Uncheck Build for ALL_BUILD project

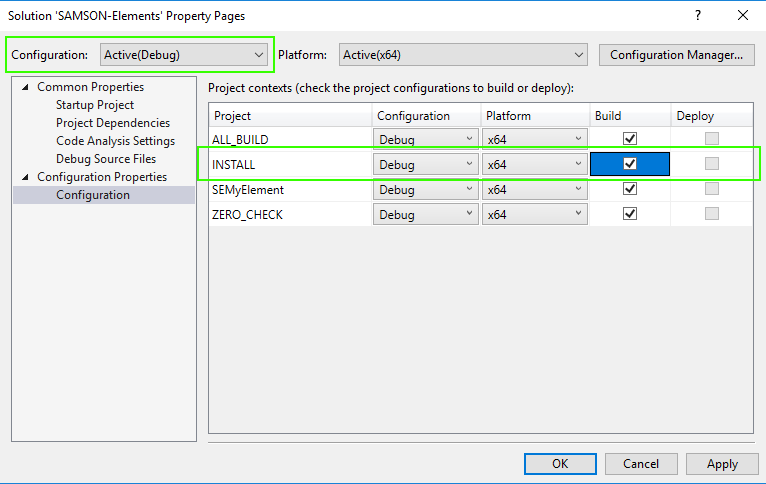(x=630, y=138)
